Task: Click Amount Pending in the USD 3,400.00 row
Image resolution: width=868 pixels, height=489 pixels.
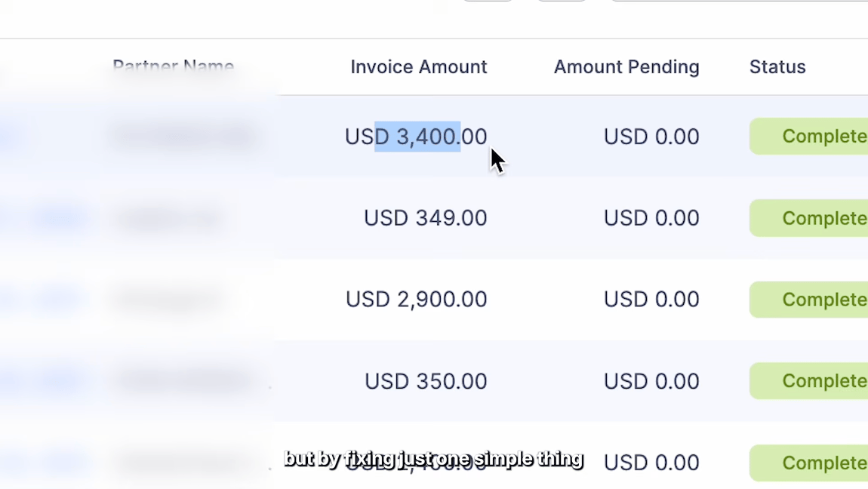Action: click(651, 137)
